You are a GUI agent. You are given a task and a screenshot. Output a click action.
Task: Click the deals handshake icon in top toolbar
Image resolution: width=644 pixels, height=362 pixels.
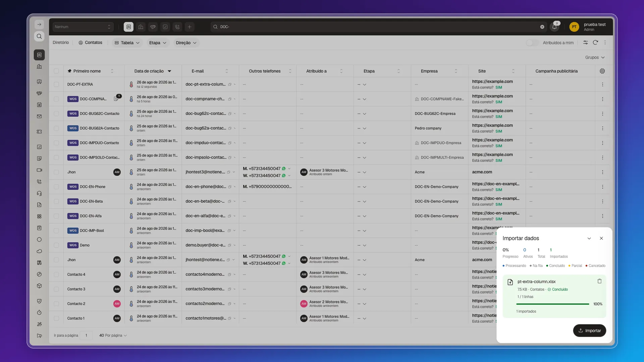(x=153, y=27)
